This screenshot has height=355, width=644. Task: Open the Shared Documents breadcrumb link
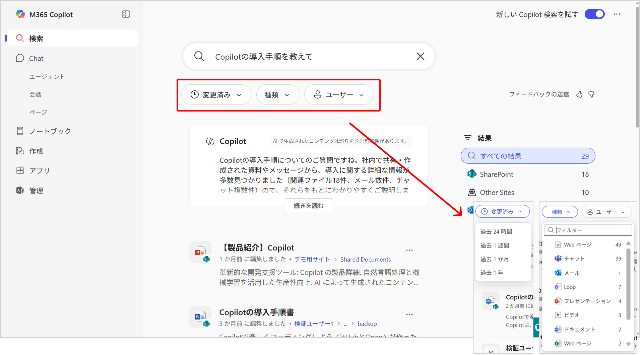(x=365, y=260)
